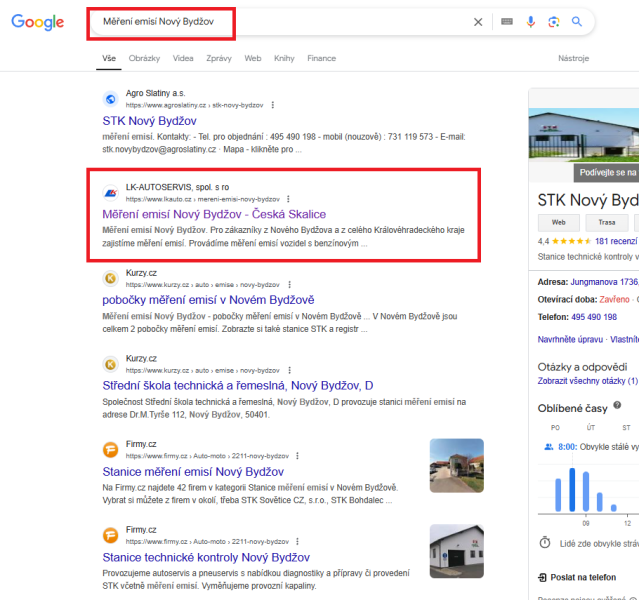
Task: Open 'Stanice technické kontroly Nový Bydžov' link
Action: [x=206, y=557]
